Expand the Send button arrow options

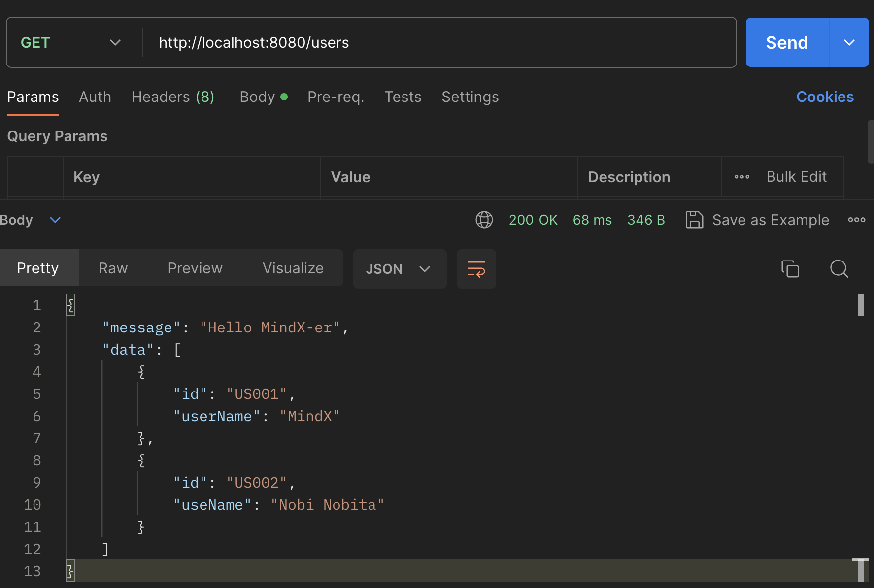tap(849, 43)
